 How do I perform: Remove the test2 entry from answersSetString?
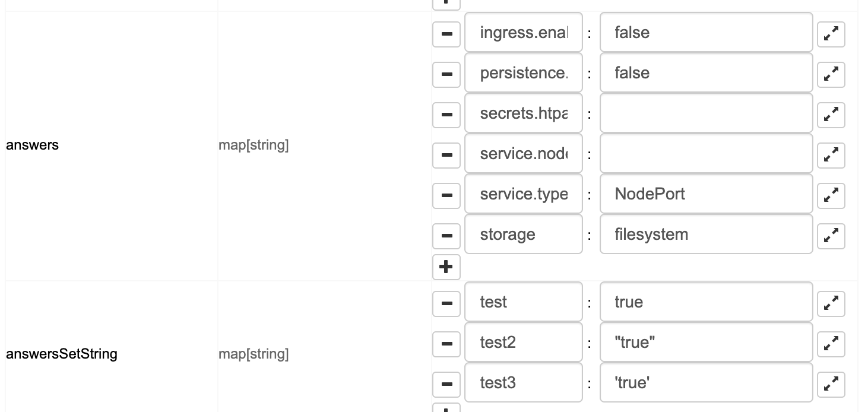[x=446, y=343]
